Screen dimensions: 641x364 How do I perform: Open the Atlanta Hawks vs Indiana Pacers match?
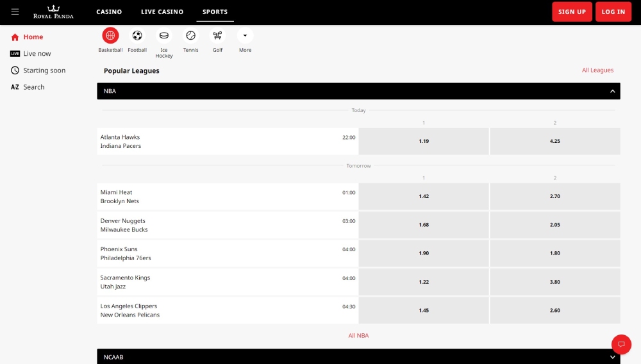pyautogui.click(x=228, y=142)
